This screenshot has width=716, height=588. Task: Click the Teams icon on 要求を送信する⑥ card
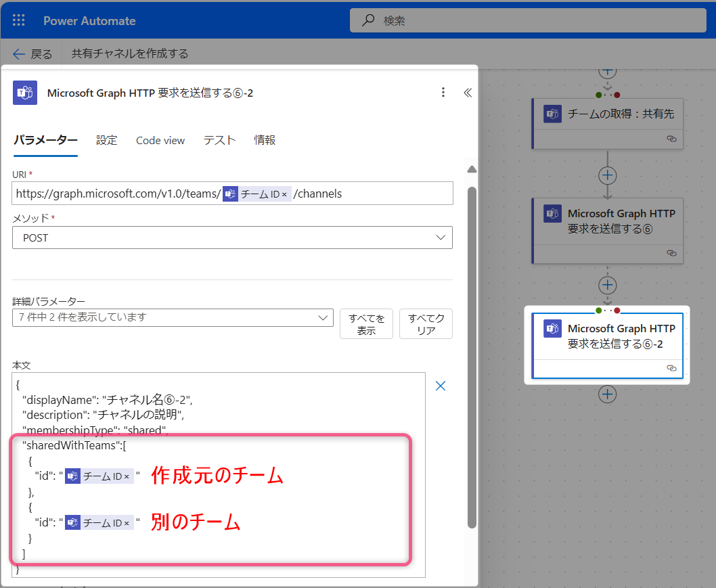pos(552,214)
